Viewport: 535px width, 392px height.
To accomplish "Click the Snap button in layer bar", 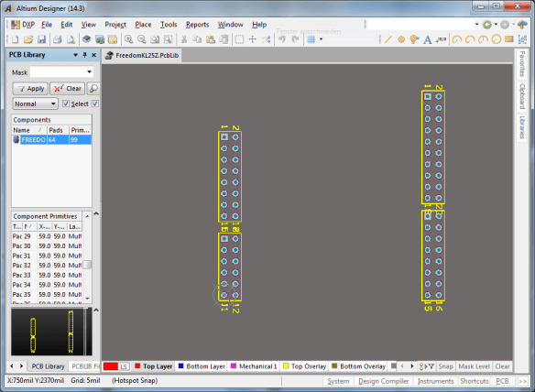I will pos(445,366).
